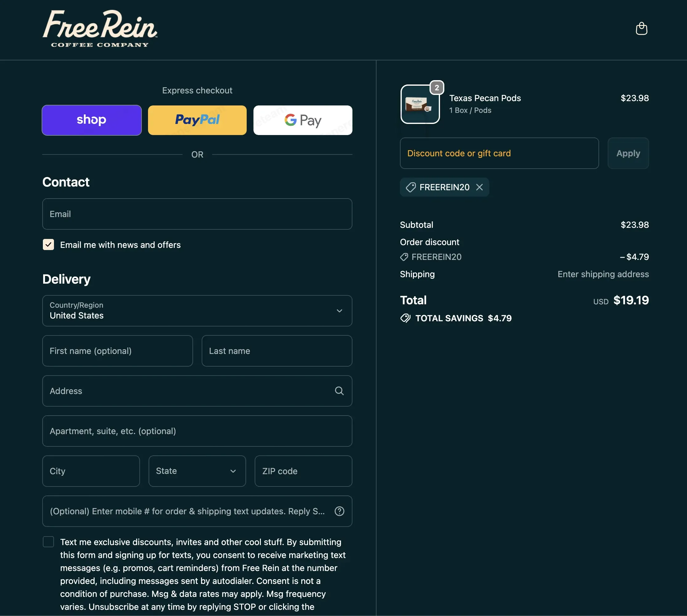Check out with PayPal

coord(197,120)
